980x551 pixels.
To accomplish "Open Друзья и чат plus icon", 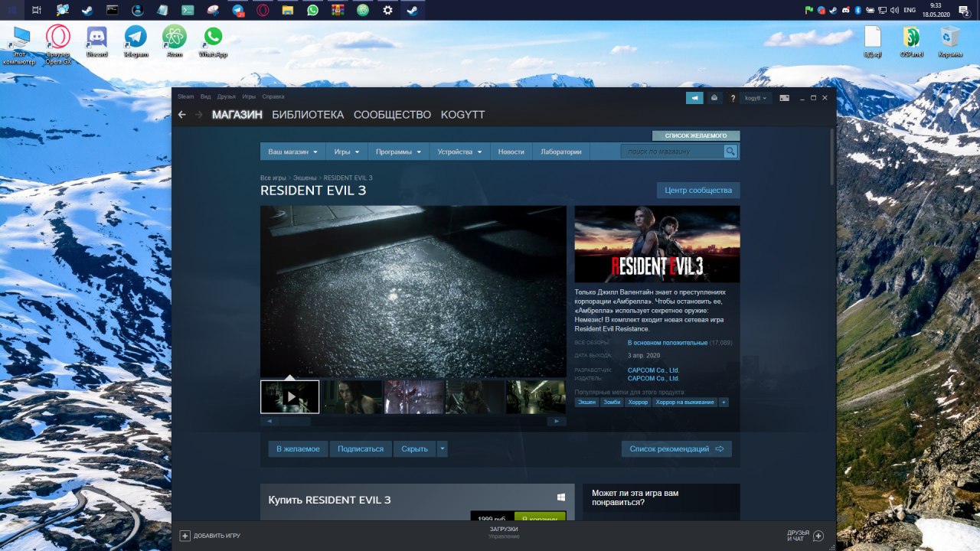I will click(x=818, y=536).
